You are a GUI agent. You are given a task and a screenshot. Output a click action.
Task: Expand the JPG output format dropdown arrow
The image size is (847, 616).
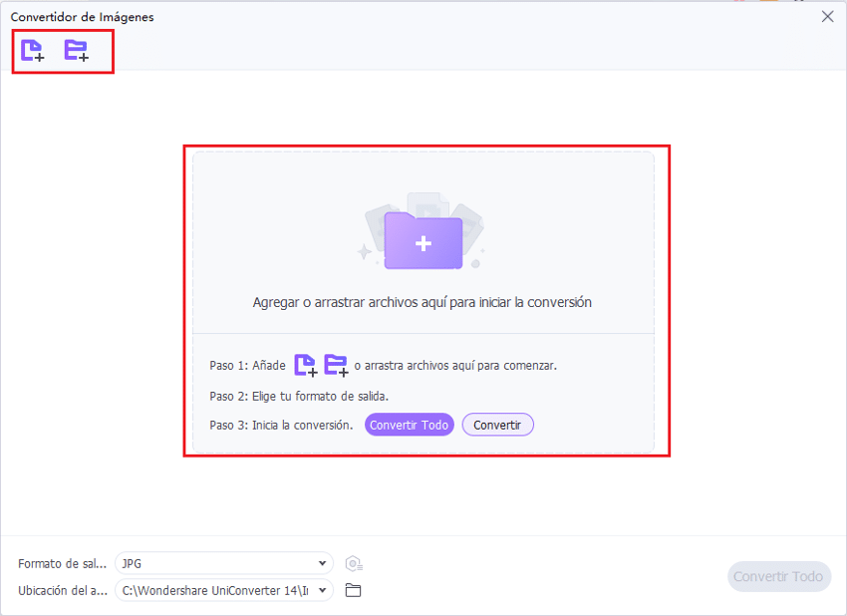pos(322,564)
